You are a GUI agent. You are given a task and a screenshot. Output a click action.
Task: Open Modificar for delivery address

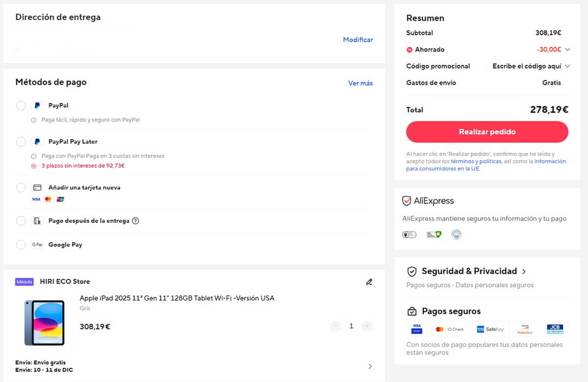358,40
